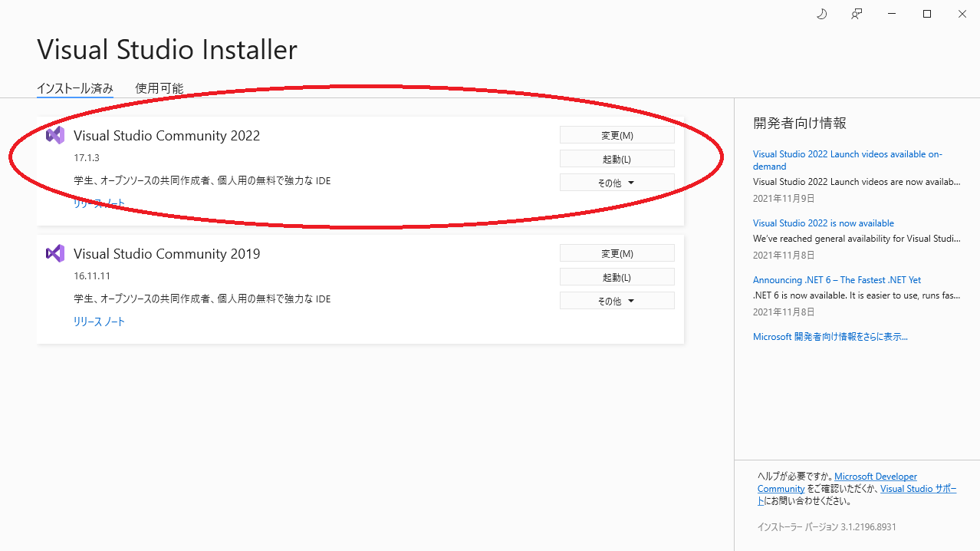The image size is (980, 551).
Task: Launch Visual Studio 2019 with 起動(L)
Action: pyautogui.click(x=617, y=277)
